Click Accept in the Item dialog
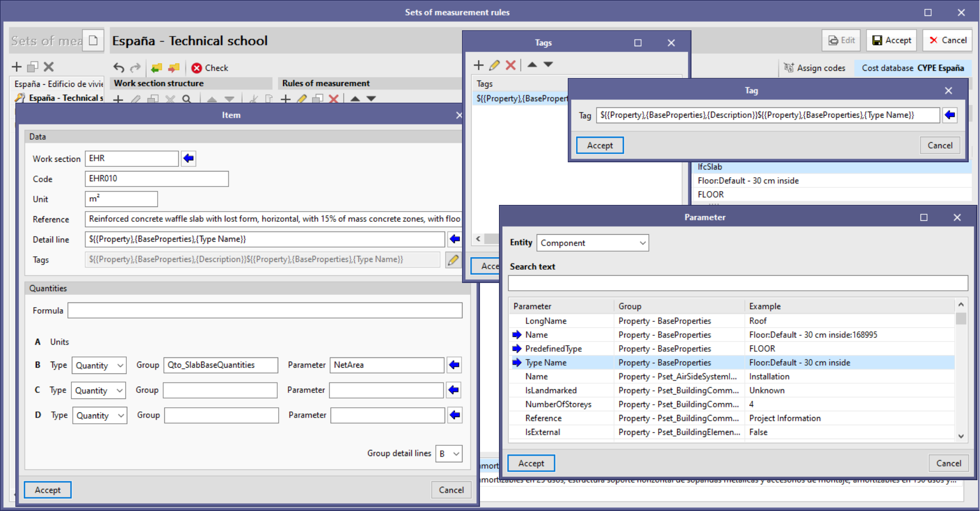 (x=48, y=490)
